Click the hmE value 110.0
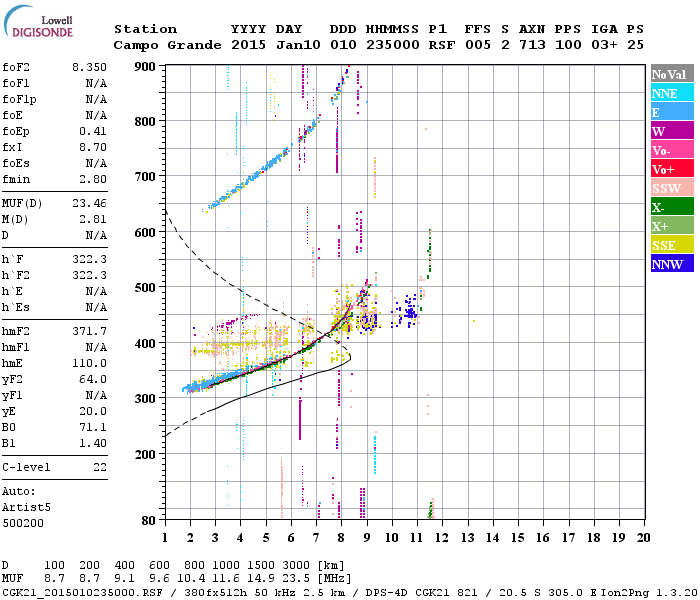The width and height of the screenshot is (700, 600). click(x=89, y=363)
